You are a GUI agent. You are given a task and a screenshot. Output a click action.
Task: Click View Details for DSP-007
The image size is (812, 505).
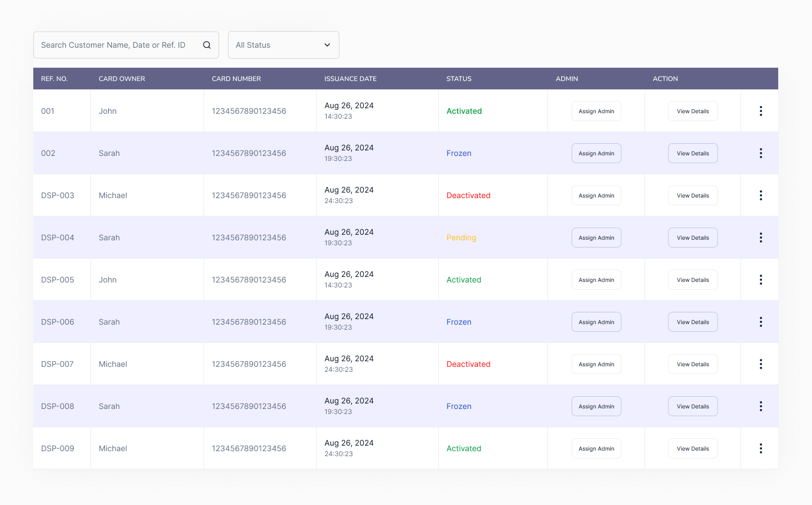(x=693, y=364)
